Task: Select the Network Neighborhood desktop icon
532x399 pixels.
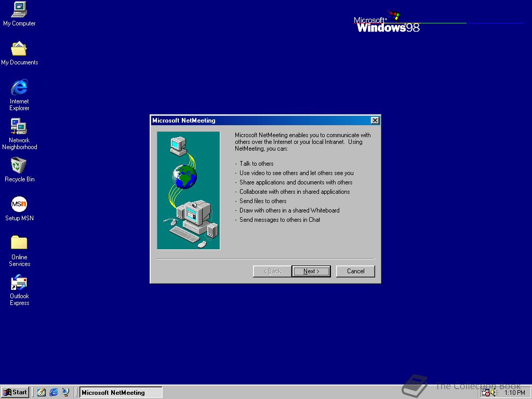Action: tap(19, 134)
